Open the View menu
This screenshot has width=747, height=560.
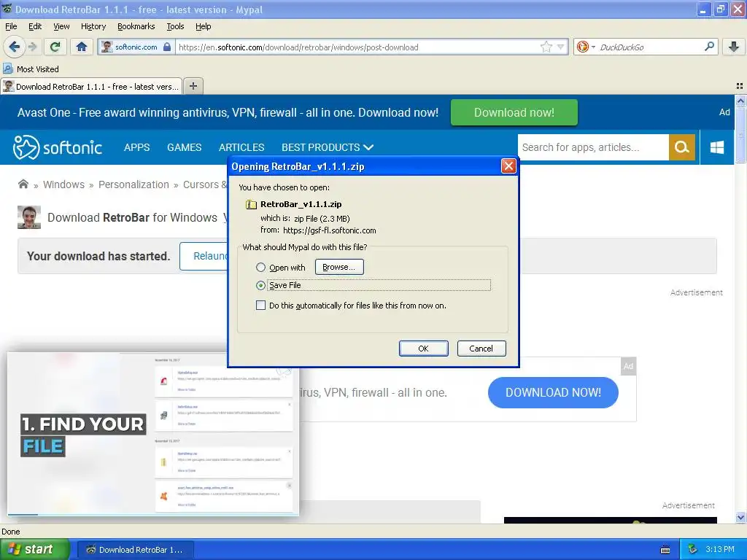[x=61, y=26]
